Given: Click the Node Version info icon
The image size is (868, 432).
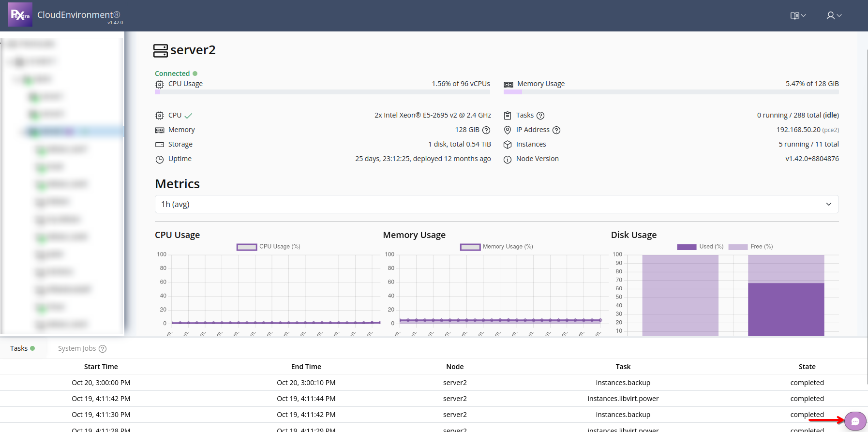Looking at the screenshot, I should (x=508, y=160).
